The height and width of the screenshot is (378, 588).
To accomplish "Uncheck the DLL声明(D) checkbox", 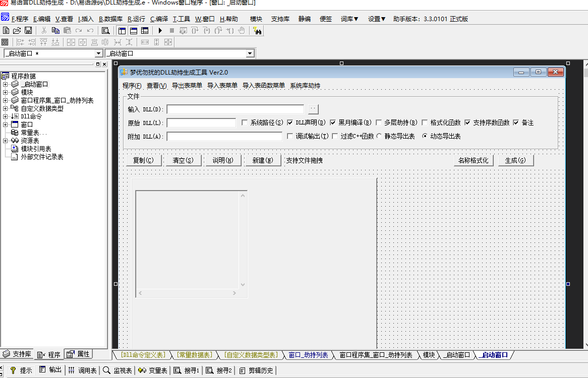I will [290, 122].
